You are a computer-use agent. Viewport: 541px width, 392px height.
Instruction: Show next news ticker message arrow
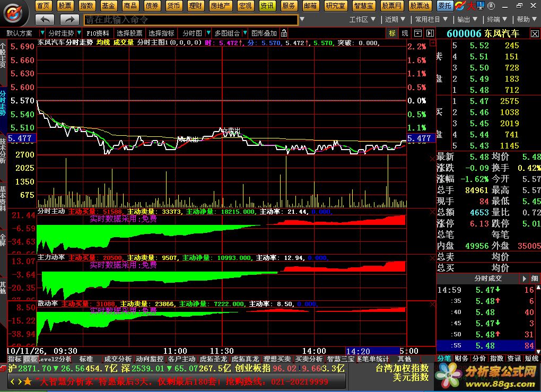[x=20, y=381]
